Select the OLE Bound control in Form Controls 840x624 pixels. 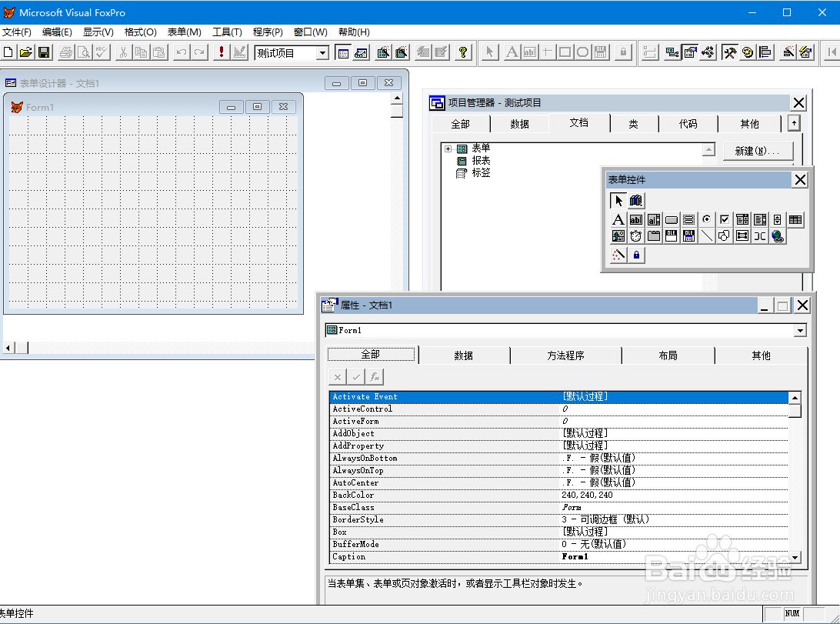[x=689, y=236]
